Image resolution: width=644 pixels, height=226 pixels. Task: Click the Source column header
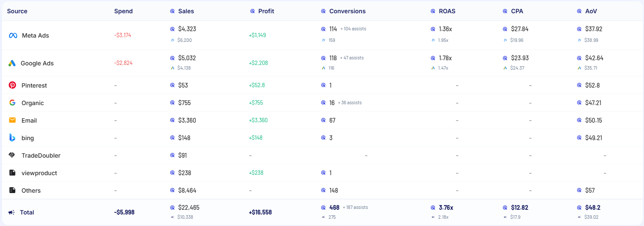(x=17, y=11)
